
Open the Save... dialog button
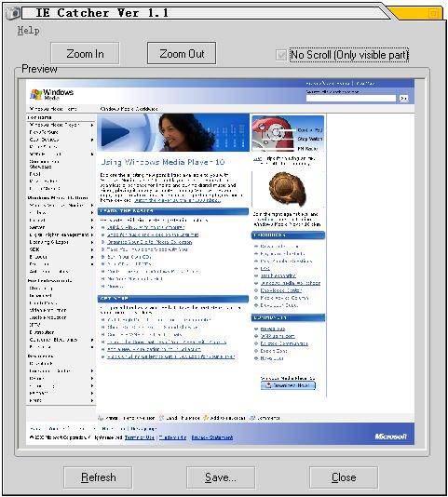221,477
